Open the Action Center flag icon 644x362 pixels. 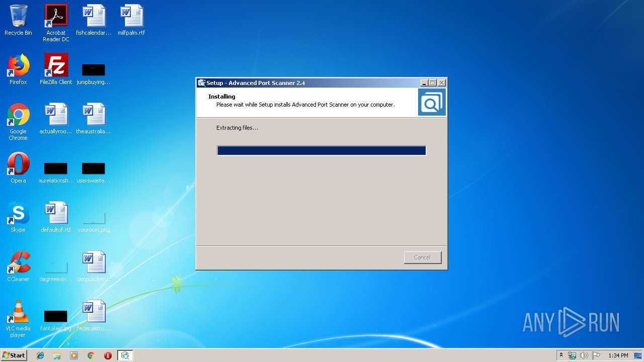pyautogui.click(x=596, y=355)
